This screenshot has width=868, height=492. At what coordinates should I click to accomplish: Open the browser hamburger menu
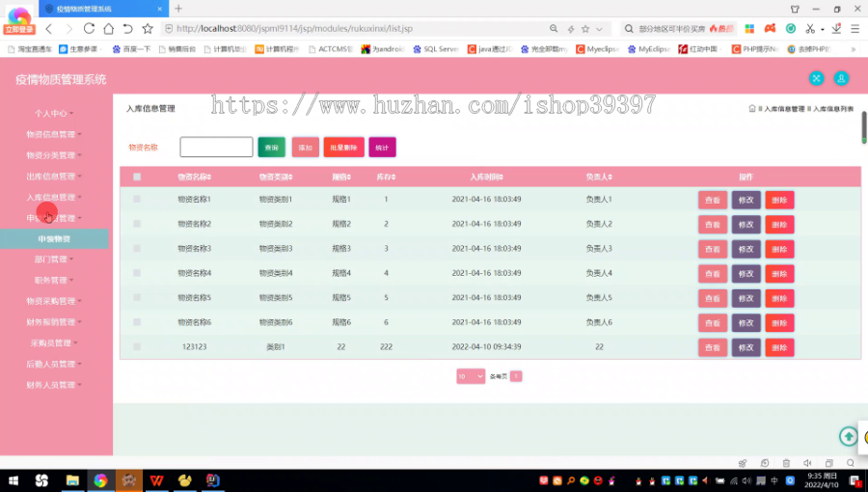[854, 29]
